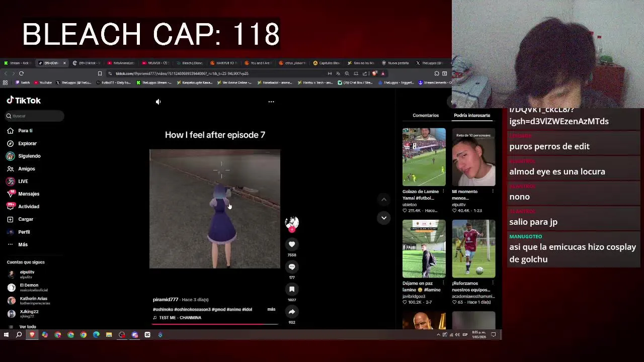Viewport: 644px width, 362px height.
Task: Click the Brave Shields icon in address bar
Action: (374, 73)
